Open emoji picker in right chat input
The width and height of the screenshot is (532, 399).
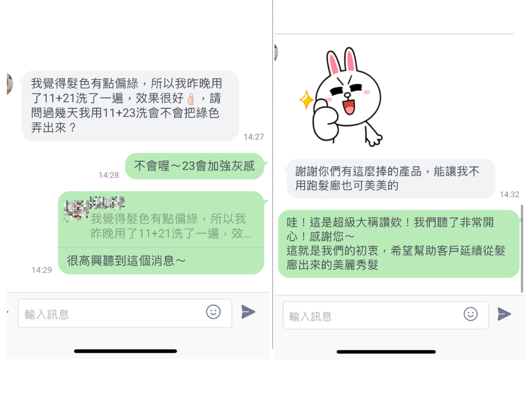(471, 314)
